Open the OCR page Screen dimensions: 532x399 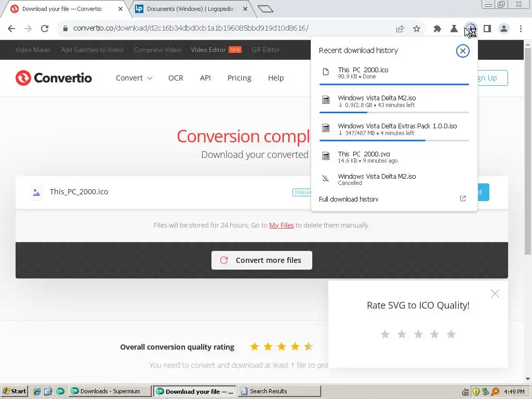point(176,78)
